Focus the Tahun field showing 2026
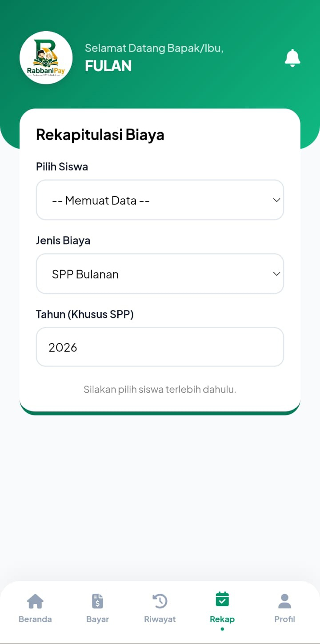 (160, 347)
